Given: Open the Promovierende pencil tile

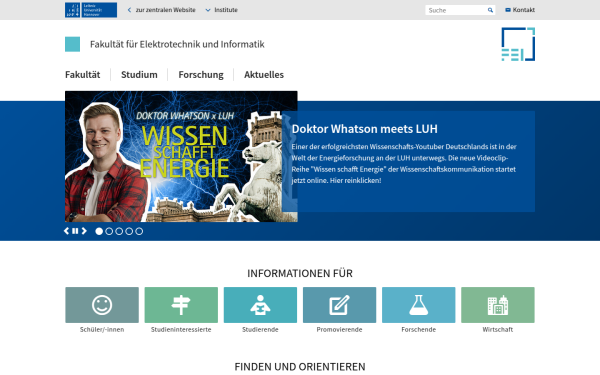Looking at the screenshot, I should tap(339, 305).
